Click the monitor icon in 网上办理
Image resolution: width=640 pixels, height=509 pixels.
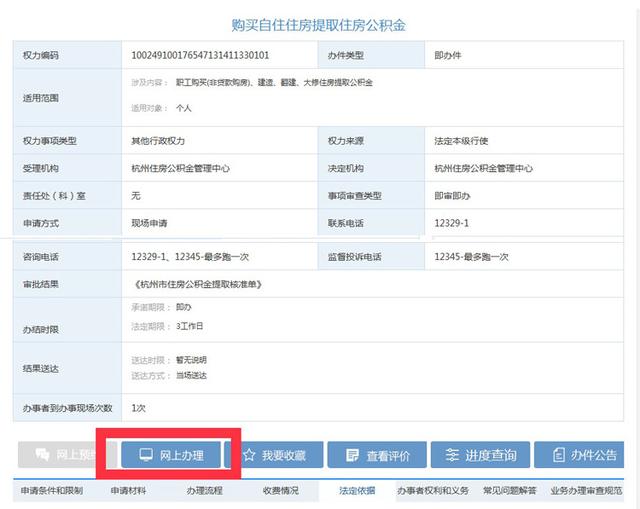[x=146, y=454]
